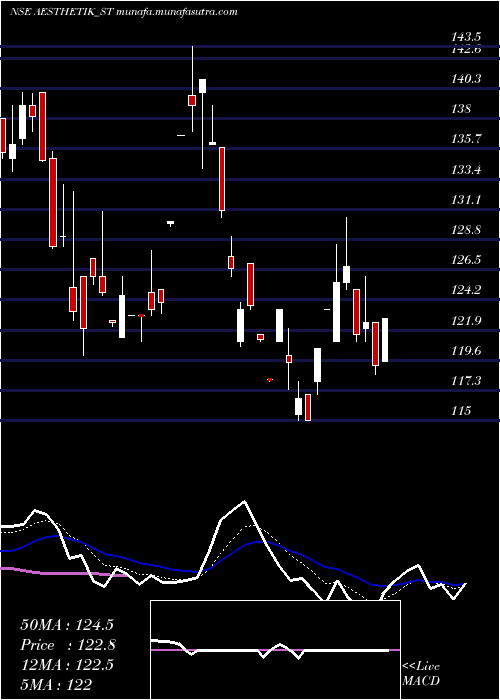Select the 133.4 price axis label
Screen dimensions: 500x700
click(x=466, y=170)
